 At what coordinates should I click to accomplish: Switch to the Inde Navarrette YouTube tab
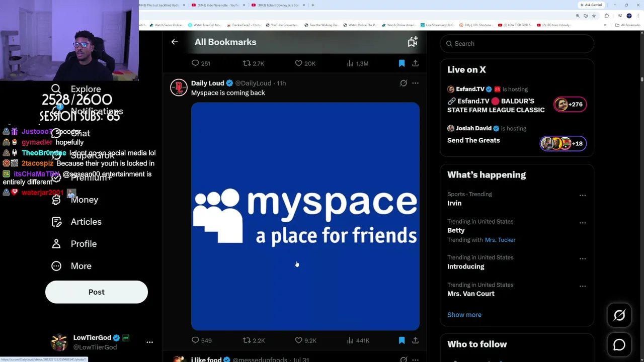click(217, 5)
